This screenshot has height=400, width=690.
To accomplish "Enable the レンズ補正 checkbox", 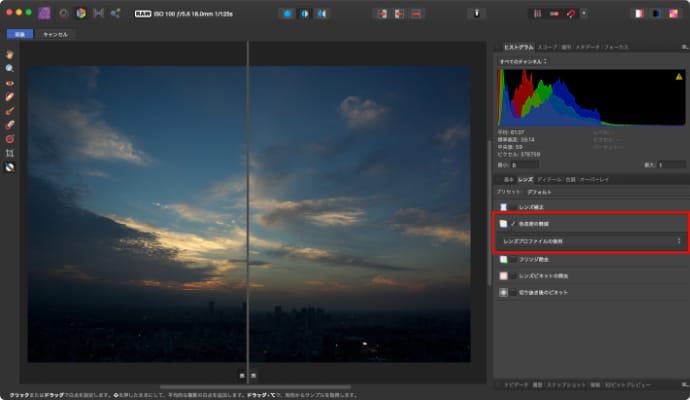I will pos(505,206).
